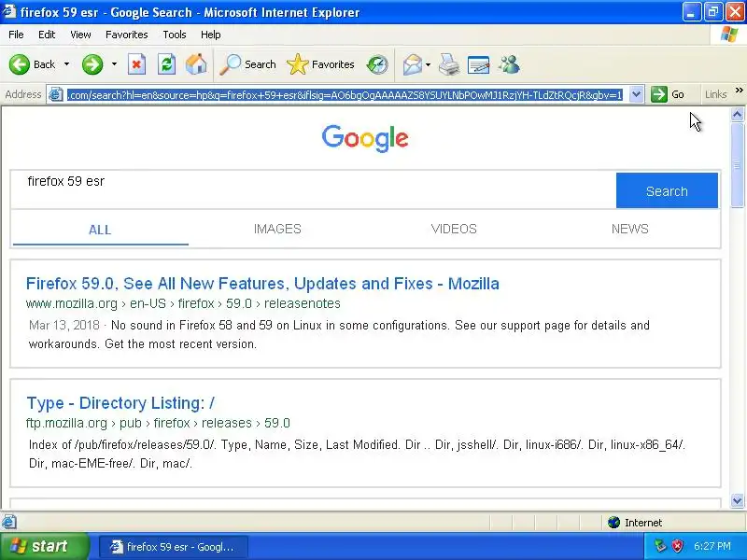
Task: Open the Security Center red shield tray icon
Action: pyautogui.click(x=677, y=546)
